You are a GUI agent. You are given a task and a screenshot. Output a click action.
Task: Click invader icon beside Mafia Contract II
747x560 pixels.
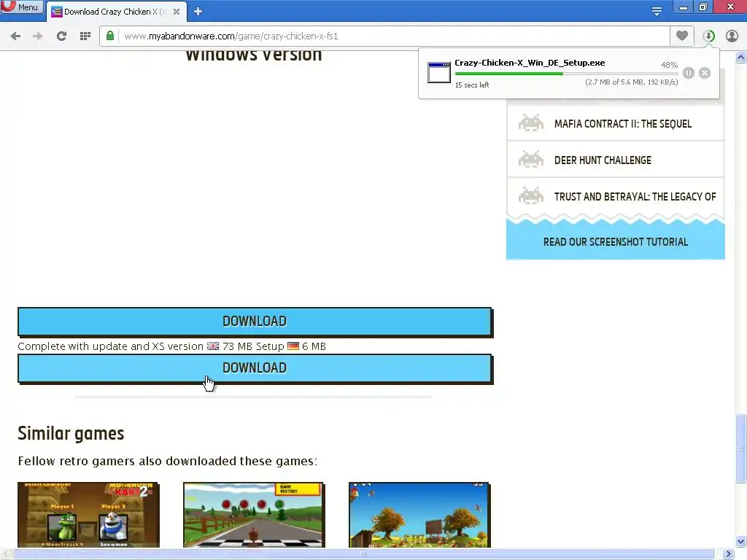531,123
